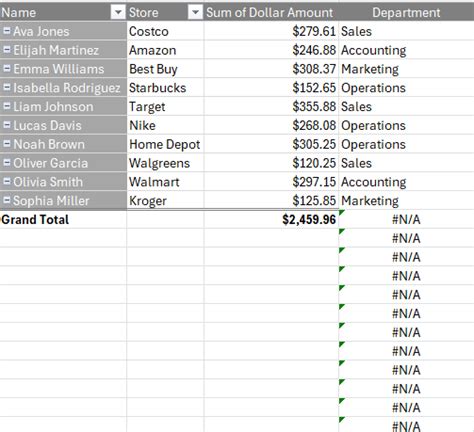Collapse the Lucas Davis row group
The image size is (474, 432).
[7, 125]
